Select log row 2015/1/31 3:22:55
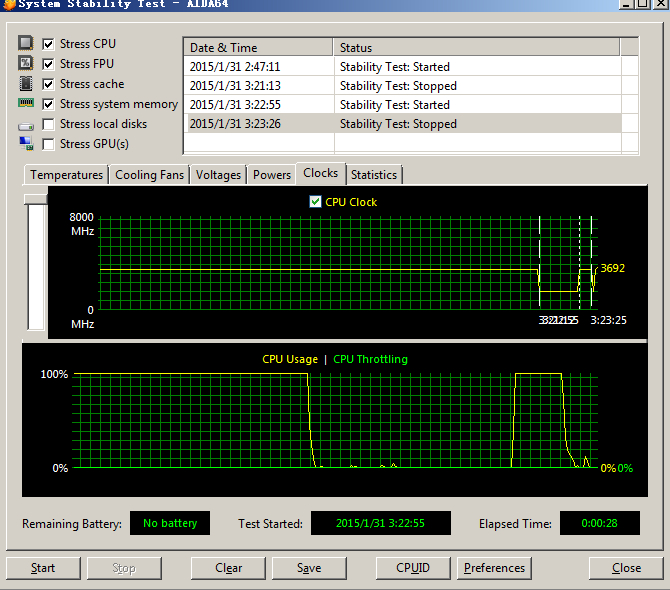The height and width of the screenshot is (590, 670). tap(403, 105)
